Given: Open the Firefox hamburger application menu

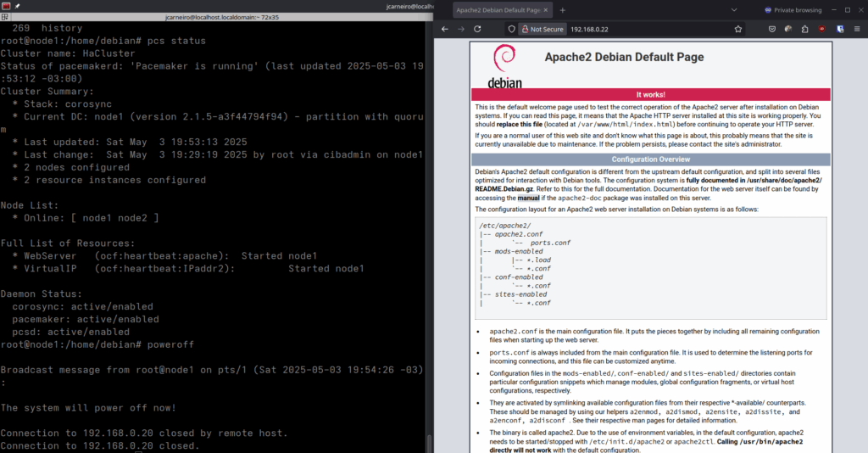Looking at the screenshot, I should pyautogui.click(x=857, y=29).
